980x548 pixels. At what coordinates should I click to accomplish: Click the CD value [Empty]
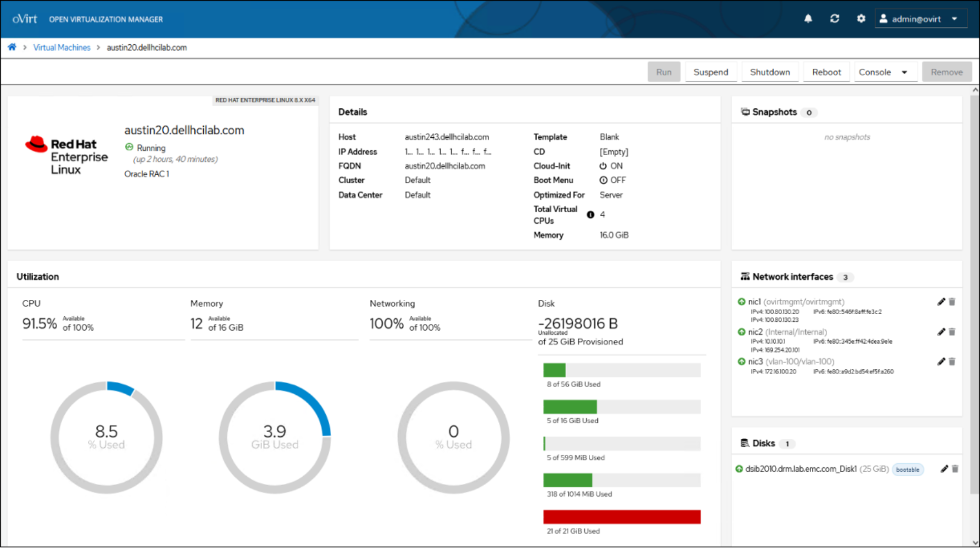pyautogui.click(x=614, y=152)
